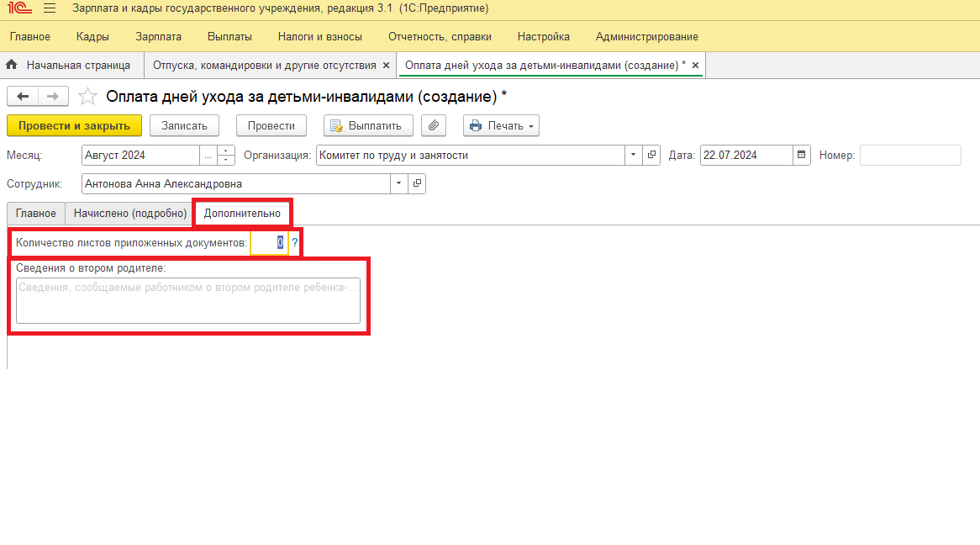The image size is (980, 545).
Task: Focus the Месяц field Август 2024
Action: coord(140,156)
